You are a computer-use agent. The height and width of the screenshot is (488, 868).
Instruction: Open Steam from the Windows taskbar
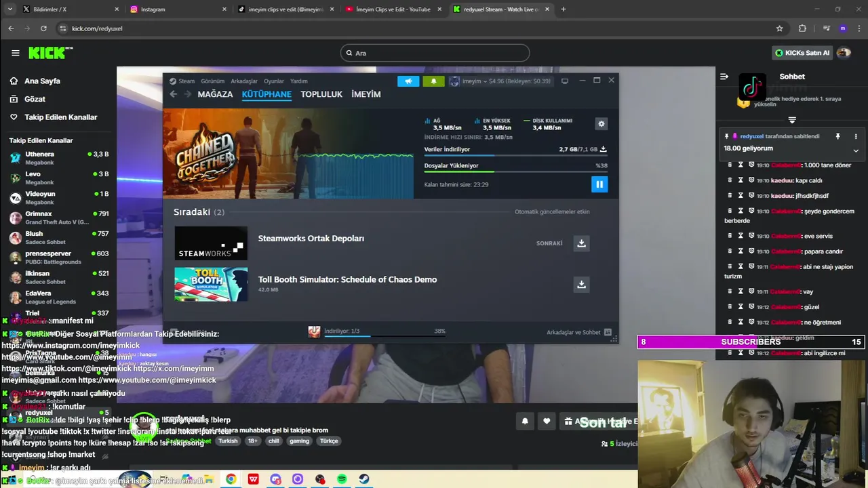pos(364,479)
